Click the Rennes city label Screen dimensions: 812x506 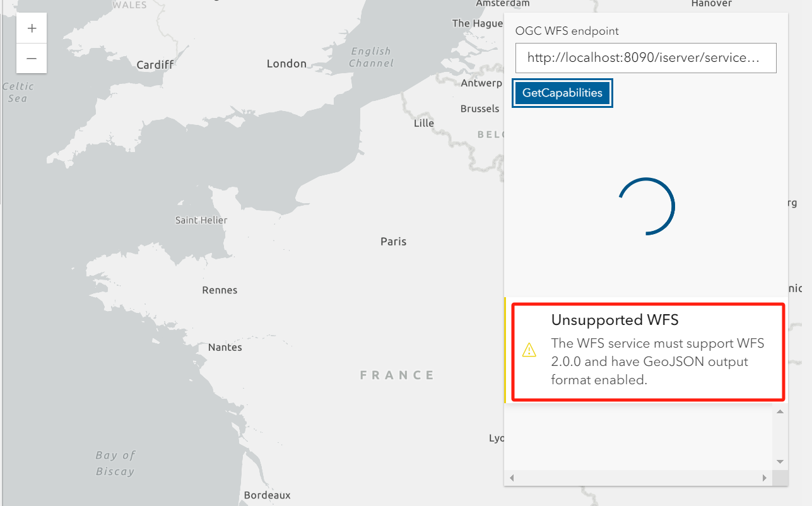click(x=220, y=290)
